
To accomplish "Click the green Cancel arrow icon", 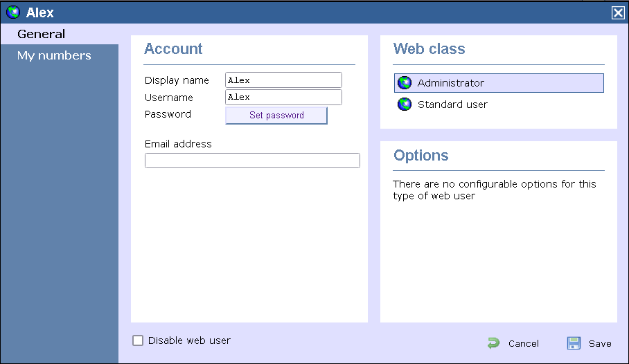I will [493, 343].
